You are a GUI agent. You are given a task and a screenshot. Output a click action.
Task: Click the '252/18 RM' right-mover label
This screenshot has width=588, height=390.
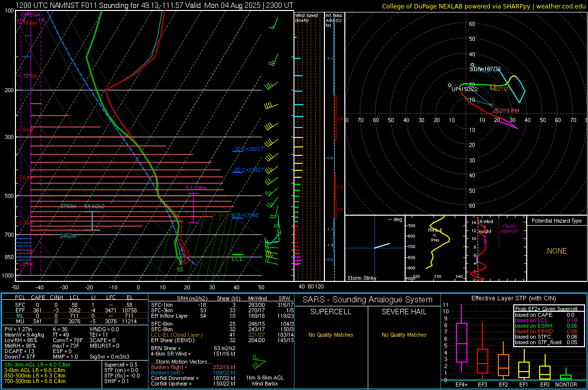point(506,111)
